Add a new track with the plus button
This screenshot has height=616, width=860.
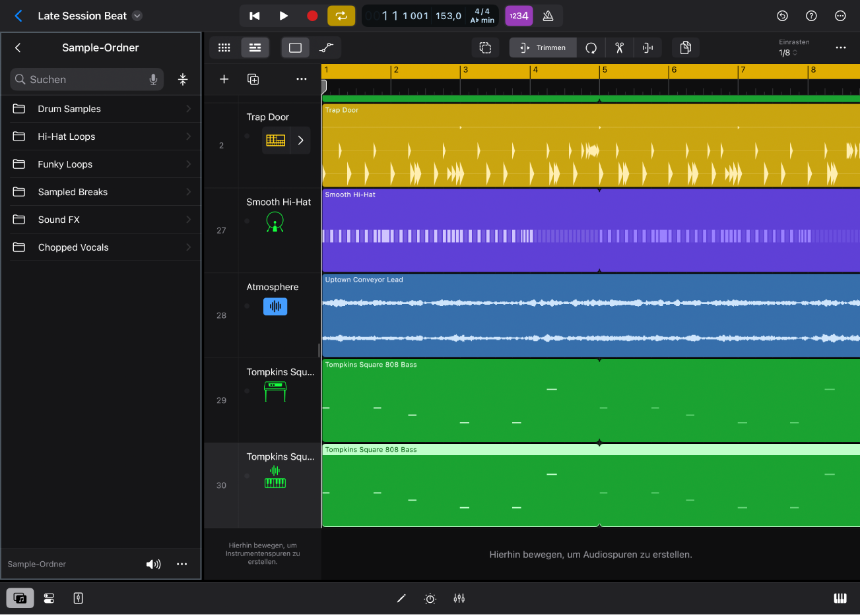[224, 78]
